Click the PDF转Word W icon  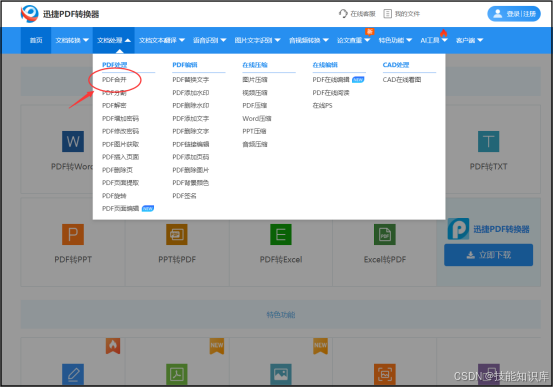[73, 141]
